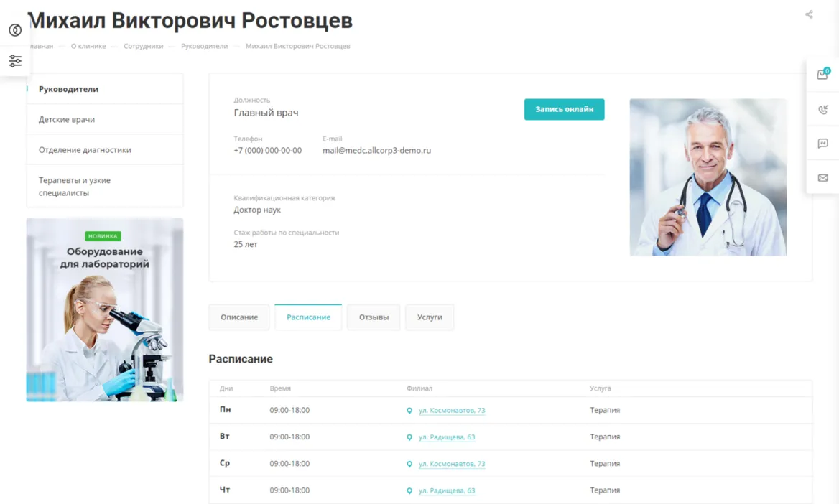Click the НОВИНКА badge on banner
The height and width of the screenshot is (504, 839).
(103, 236)
